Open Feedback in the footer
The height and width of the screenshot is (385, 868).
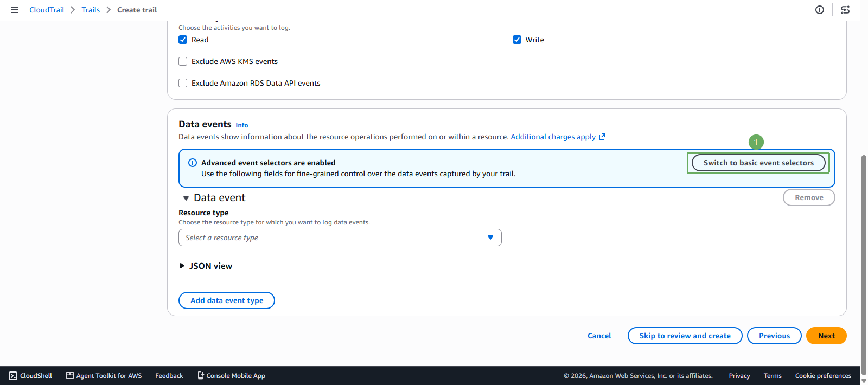click(169, 376)
